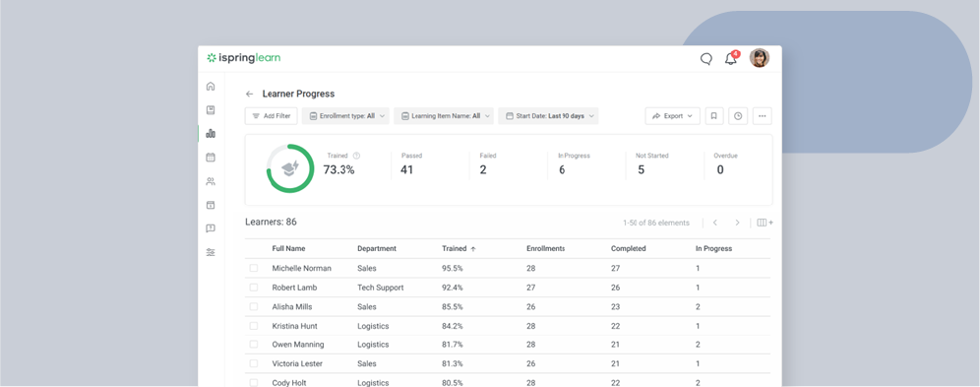This screenshot has height=387, width=980.
Task: Open learner Victoria Lester
Action: [x=298, y=363]
